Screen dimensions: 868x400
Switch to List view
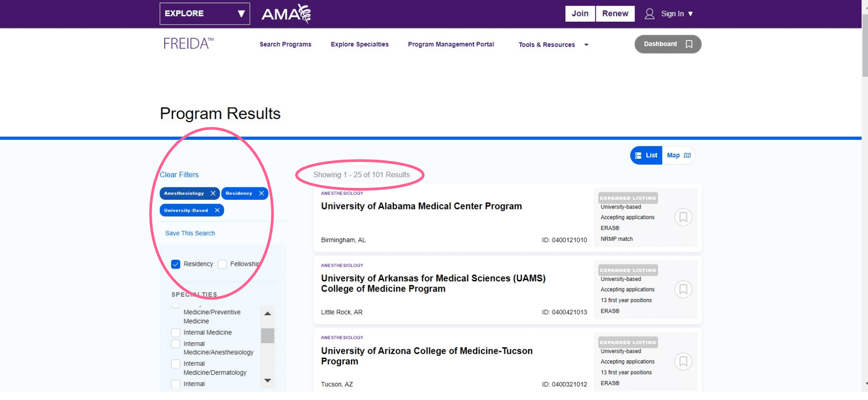(646, 155)
